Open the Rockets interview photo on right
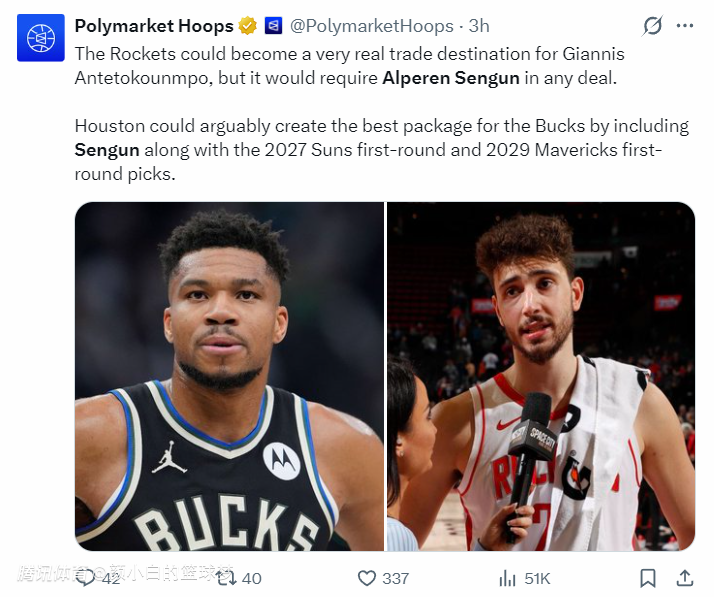714x597 pixels. (x=540, y=376)
